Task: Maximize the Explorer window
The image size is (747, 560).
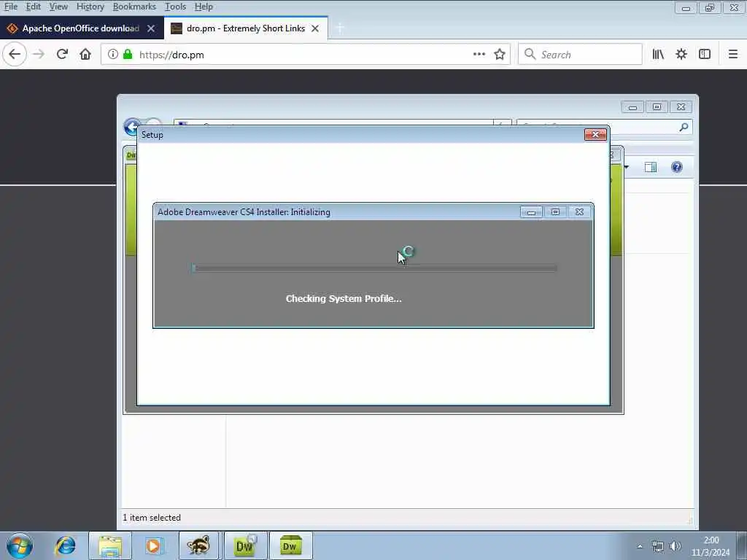Action: coord(657,107)
